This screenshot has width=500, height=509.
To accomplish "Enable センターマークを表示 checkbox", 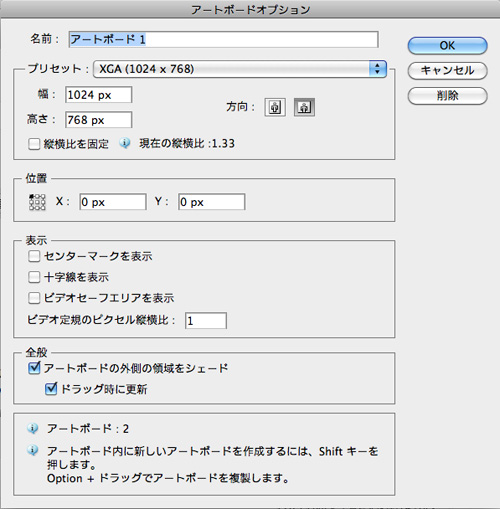I will (x=34, y=256).
